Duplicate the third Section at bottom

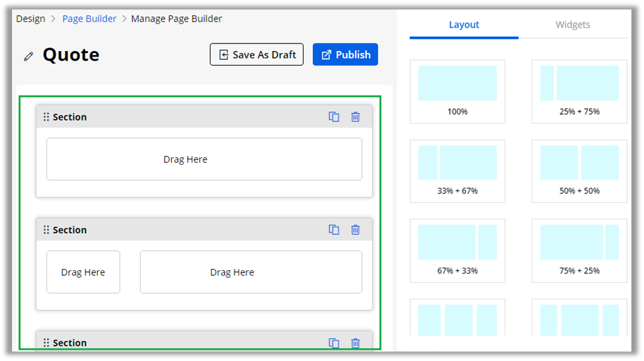(334, 343)
